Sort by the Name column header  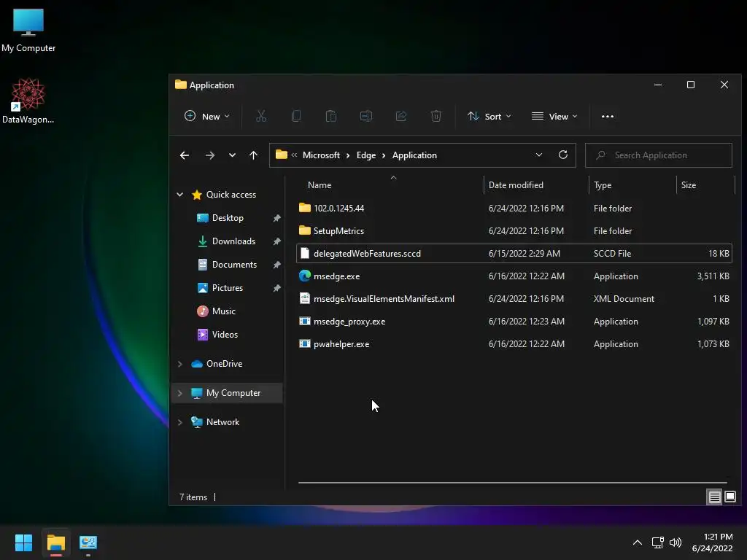pyautogui.click(x=320, y=184)
